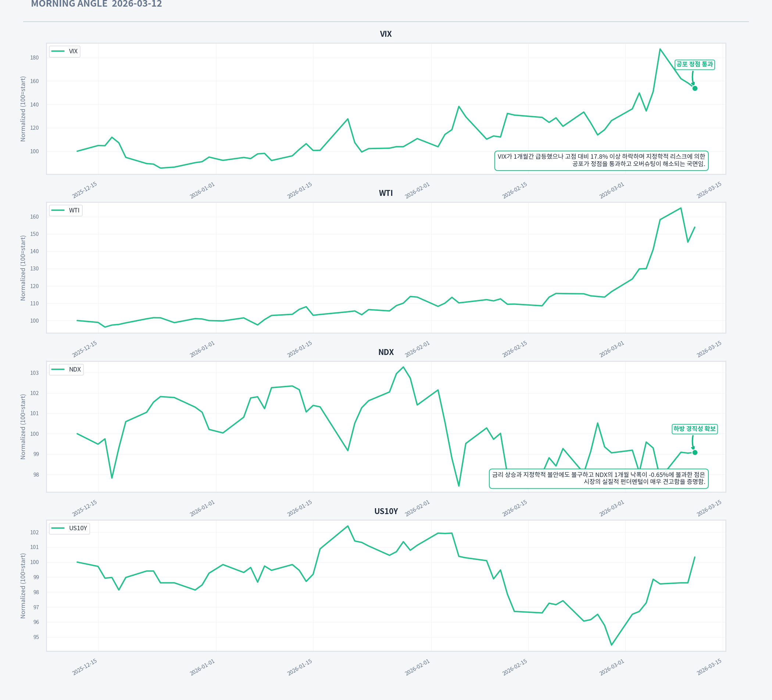Screen dimensions: 772x700
Task: Click the VIX legend line marker
Action: coord(58,51)
